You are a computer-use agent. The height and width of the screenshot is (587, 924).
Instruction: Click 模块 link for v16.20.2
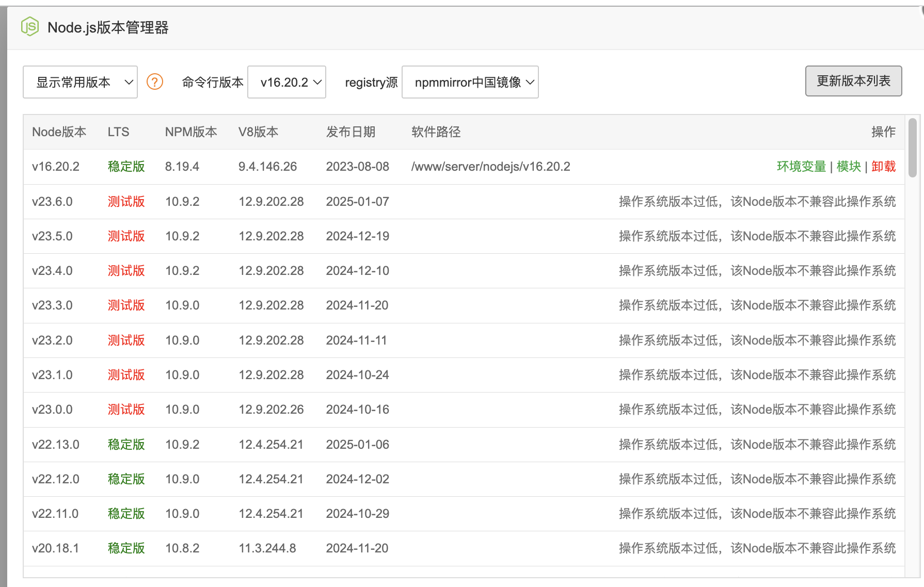click(849, 167)
